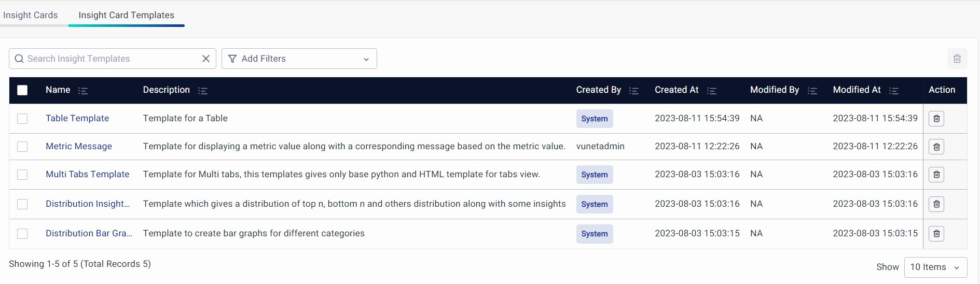
Task: Open the Add Filters dropdown
Action: point(299,59)
